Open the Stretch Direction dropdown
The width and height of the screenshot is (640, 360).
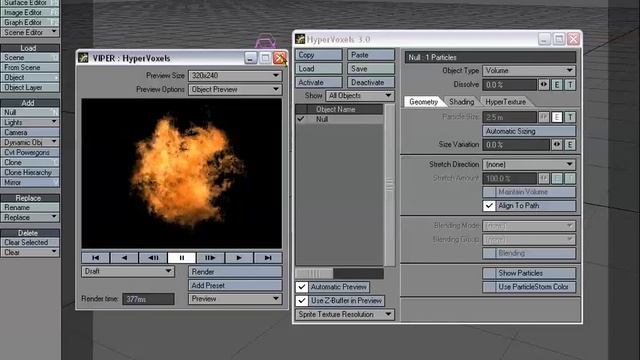click(x=529, y=164)
